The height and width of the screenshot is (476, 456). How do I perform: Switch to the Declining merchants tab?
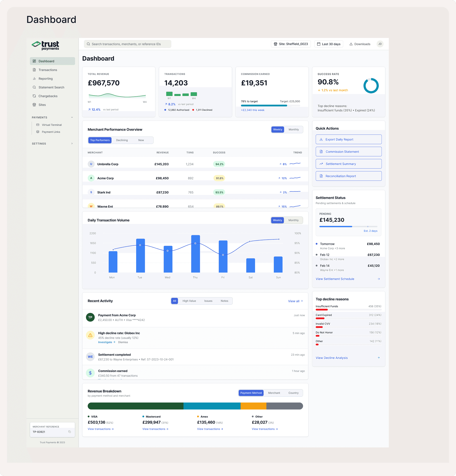[122, 140]
